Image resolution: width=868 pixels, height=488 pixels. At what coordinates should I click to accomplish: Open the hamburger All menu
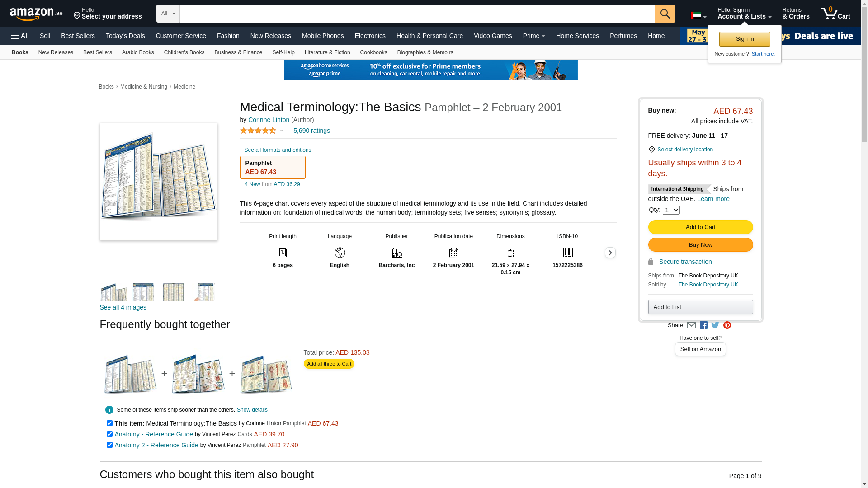coord(20,36)
